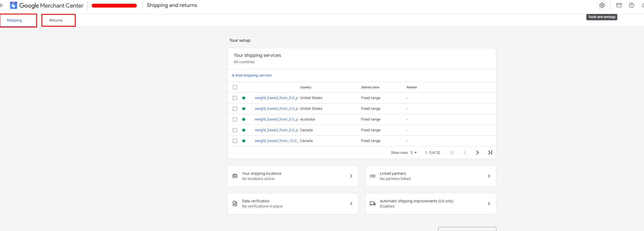Click the Data verification document icon
This screenshot has height=231, width=644.
(x=235, y=203)
